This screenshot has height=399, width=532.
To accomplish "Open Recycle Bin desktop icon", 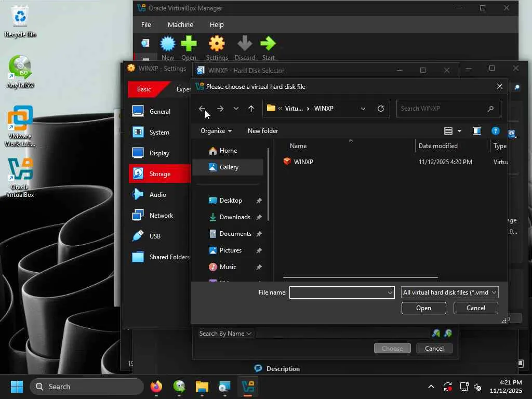I will coord(20,22).
